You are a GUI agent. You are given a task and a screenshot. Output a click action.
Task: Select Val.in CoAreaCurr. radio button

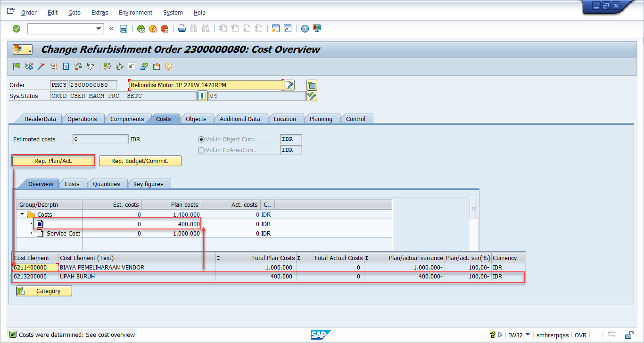click(x=202, y=150)
